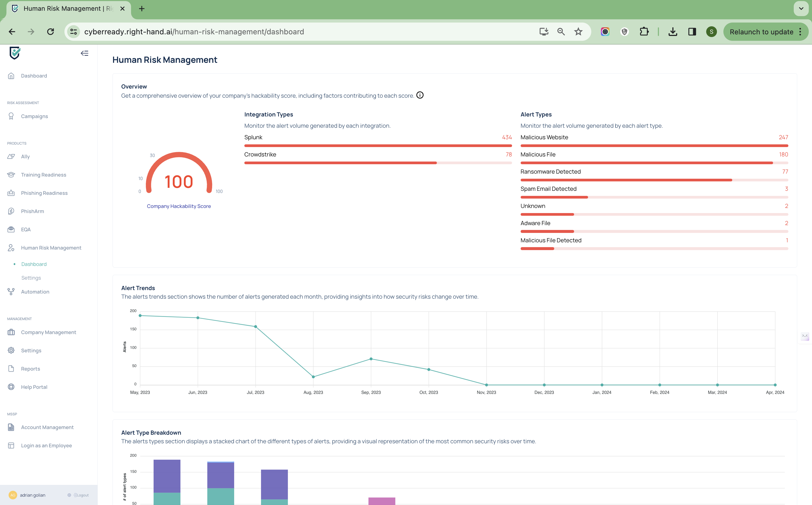Click the gear icon next to Logout
Screen dimensions: 812x505
click(69, 495)
